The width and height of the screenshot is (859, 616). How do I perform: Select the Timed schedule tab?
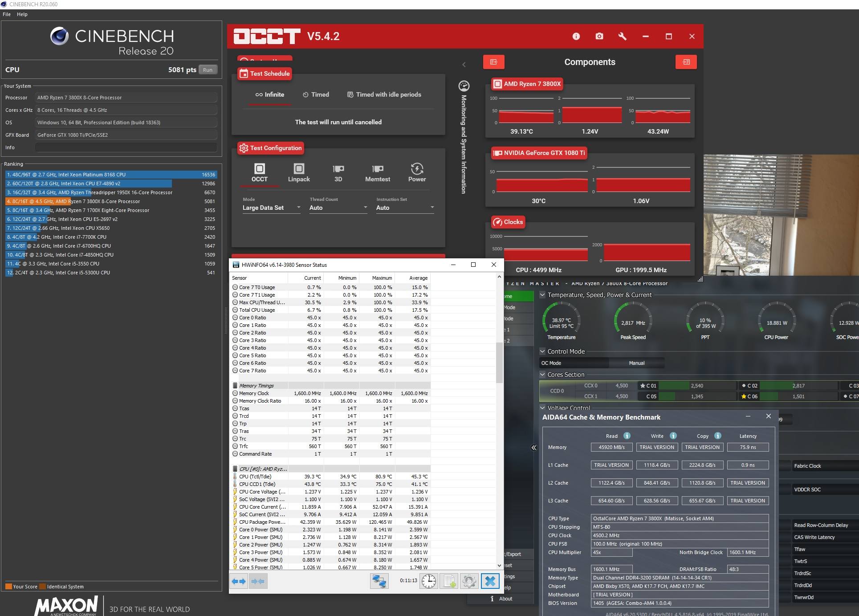click(x=316, y=95)
